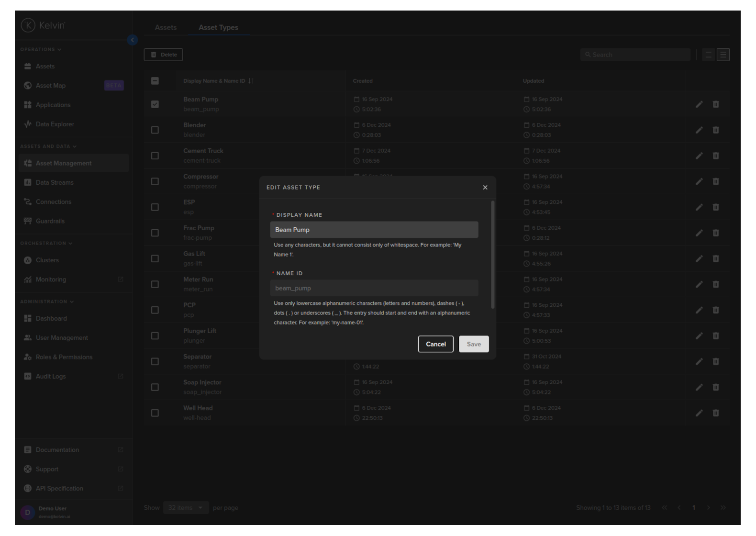Open Asset Map from the sidebar
The width and height of the screenshot is (756, 536).
(51, 86)
